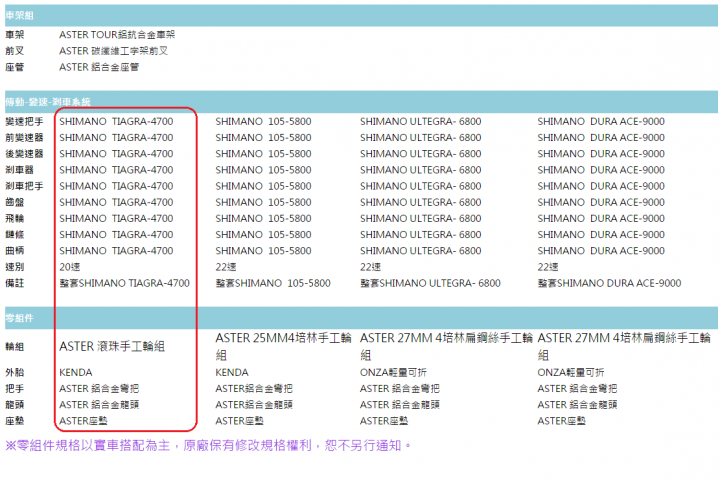The height and width of the screenshot is (480, 720).
Task: Select the 20速 speed value
Action: (70, 267)
